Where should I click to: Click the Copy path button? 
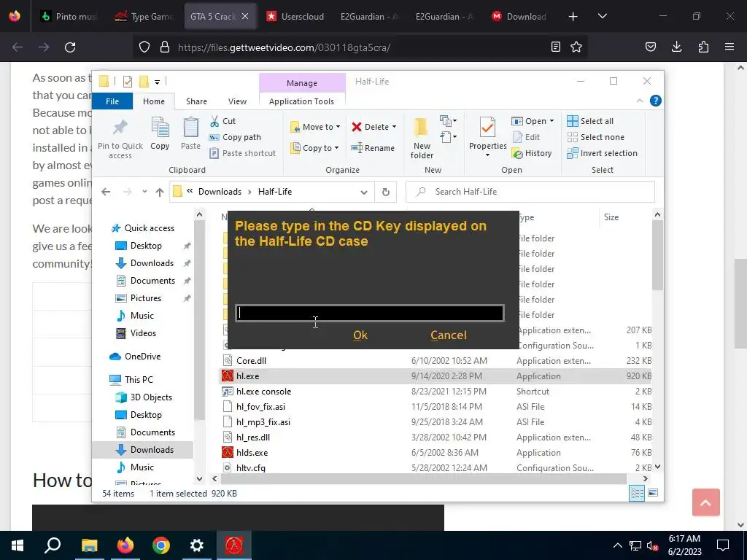click(236, 137)
